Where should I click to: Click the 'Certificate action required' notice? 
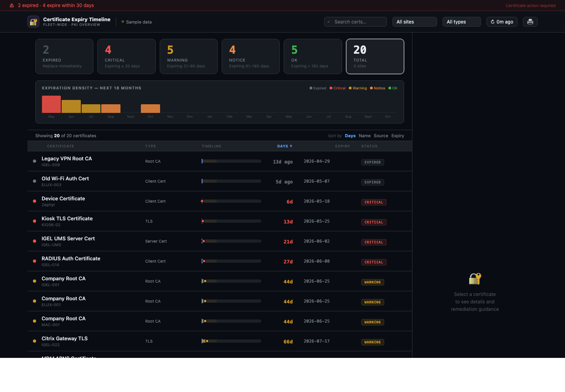point(530,5)
